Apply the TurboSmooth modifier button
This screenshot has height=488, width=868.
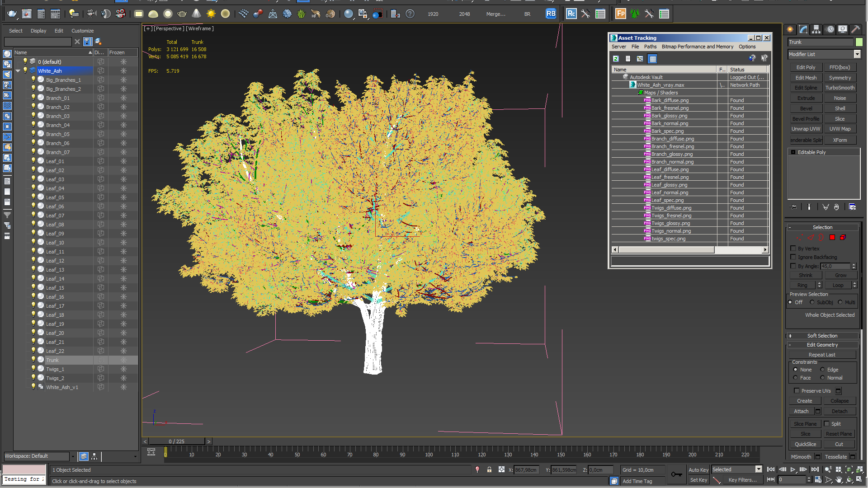click(x=840, y=88)
